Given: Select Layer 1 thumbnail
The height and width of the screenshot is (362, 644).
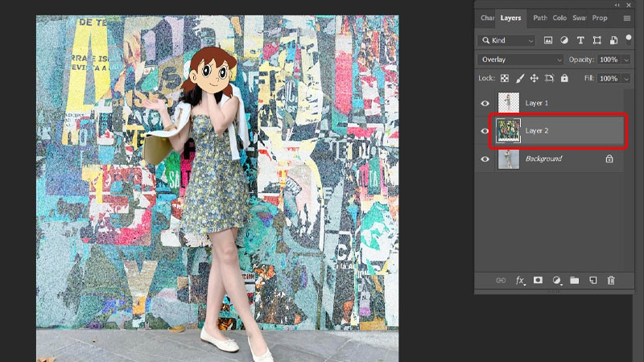Looking at the screenshot, I should (509, 103).
